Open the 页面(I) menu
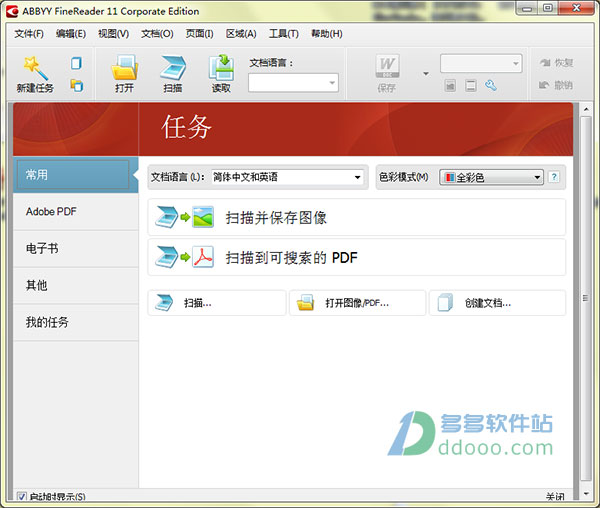The height and width of the screenshot is (508, 600). pyautogui.click(x=199, y=34)
